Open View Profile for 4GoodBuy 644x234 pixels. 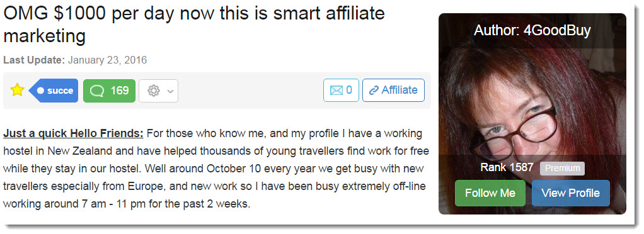tap(570, 193)
